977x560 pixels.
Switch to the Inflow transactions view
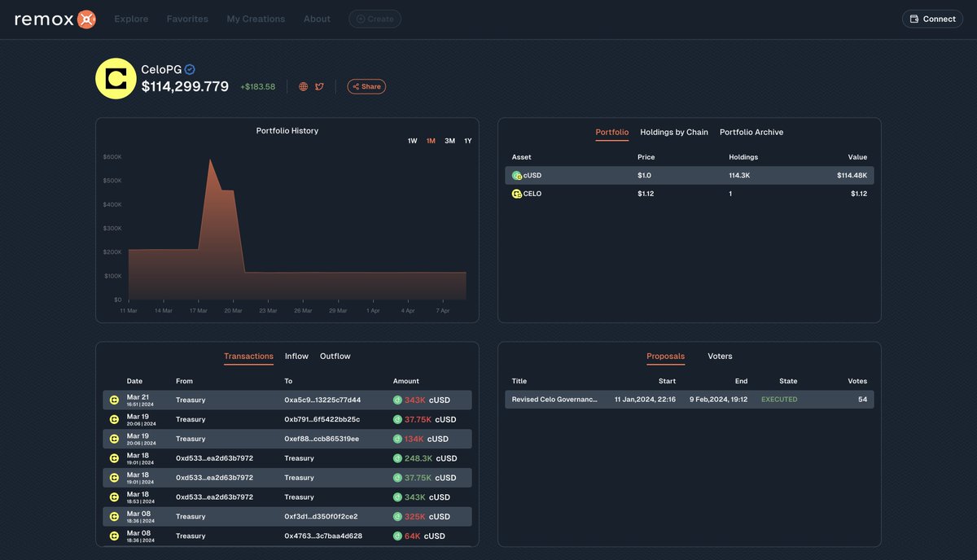[x=296, y=356]
